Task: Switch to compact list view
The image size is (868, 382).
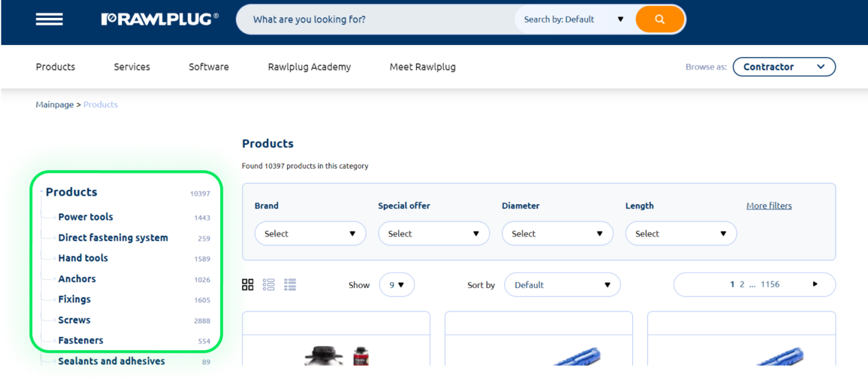Action: click(x=290, y=285)
